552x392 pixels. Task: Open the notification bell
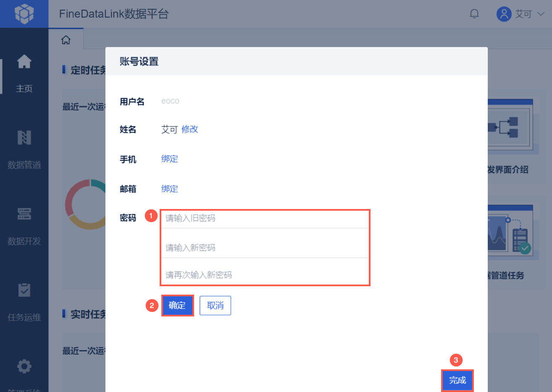click(x=474, y=14)
